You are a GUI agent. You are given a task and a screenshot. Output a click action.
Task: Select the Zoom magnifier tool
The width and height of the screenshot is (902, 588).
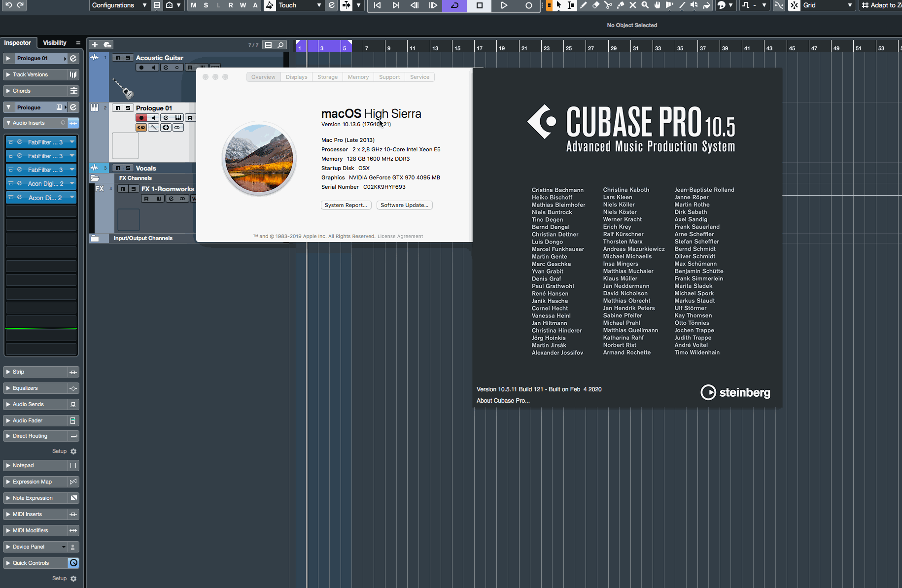pos(645,5)
